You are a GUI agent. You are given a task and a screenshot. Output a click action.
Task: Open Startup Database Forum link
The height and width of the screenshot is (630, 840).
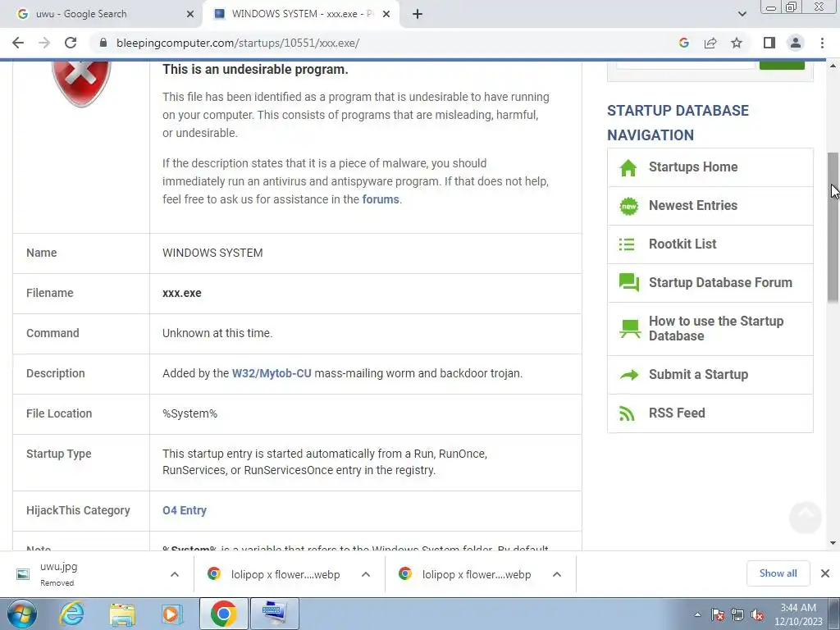(x=720, y=283)
